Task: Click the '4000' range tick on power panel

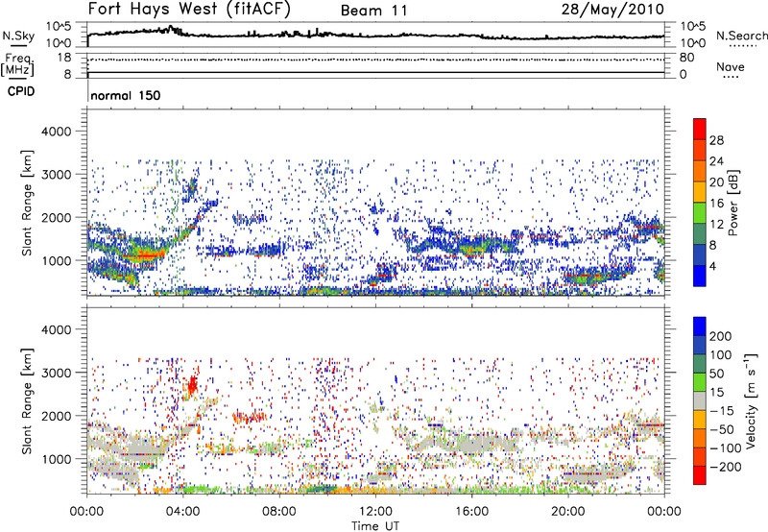Action: point(57,132)
